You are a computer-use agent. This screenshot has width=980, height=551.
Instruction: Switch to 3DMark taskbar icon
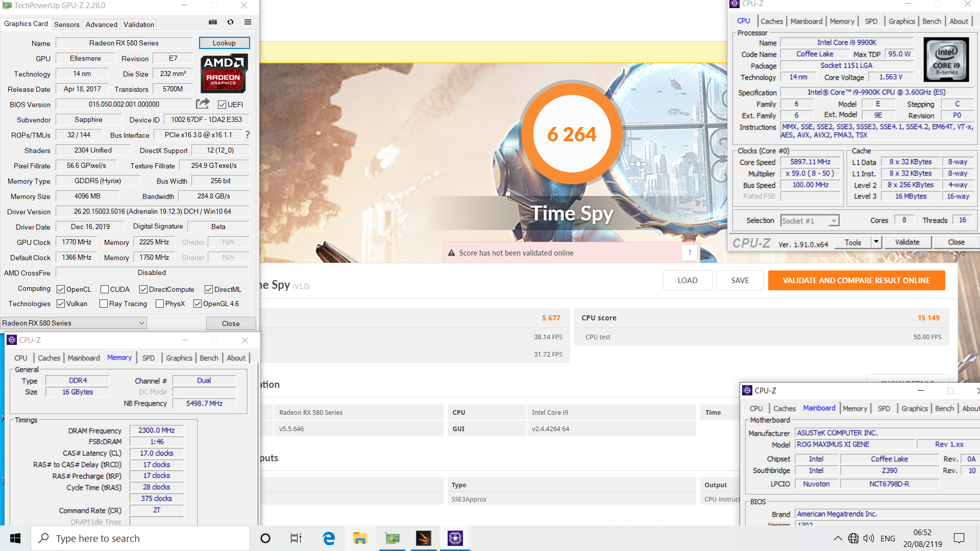[x=424, y=538]
